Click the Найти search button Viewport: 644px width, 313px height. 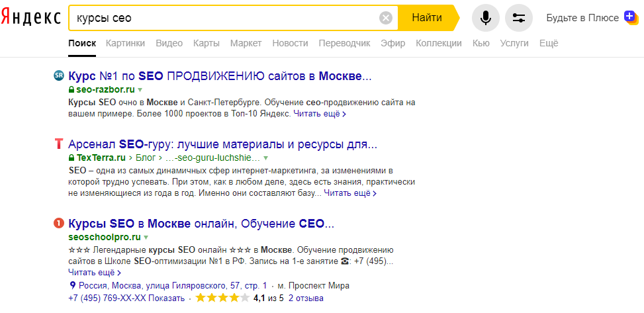[x=427, y=18]
